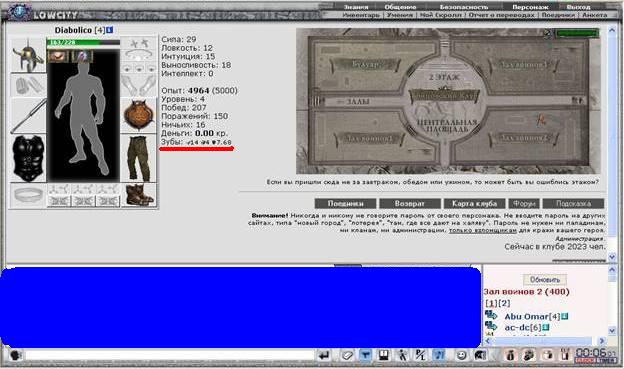Click the Форум button

(x=524, y=203)
